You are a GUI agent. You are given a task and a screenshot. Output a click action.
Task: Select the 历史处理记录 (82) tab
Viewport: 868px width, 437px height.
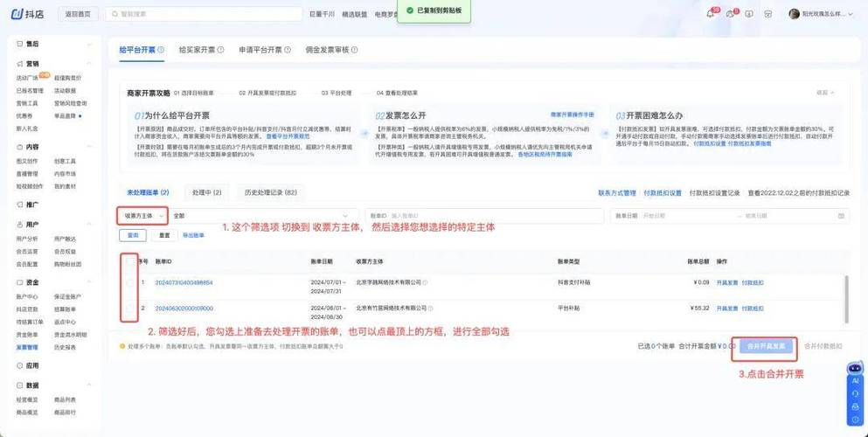tap(271, 192)
